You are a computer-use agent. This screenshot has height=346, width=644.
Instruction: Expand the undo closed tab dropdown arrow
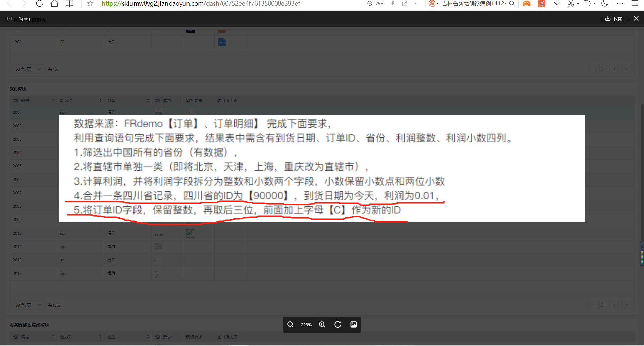tap(594, 4)
